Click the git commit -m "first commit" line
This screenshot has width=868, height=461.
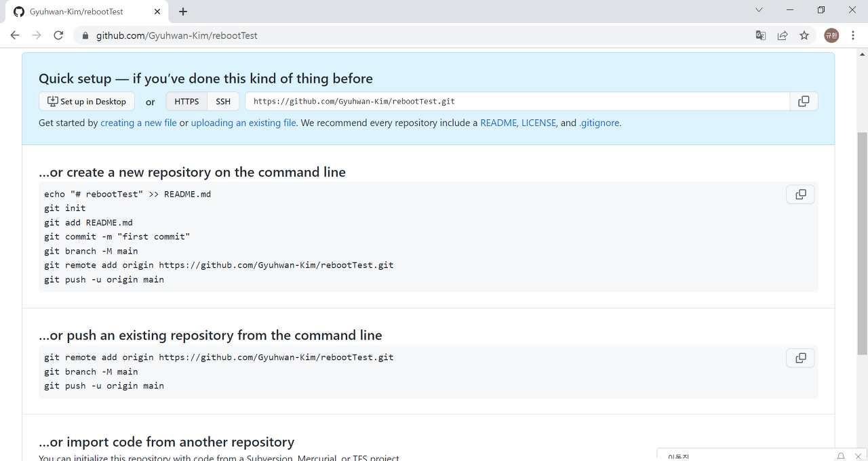[x=117, y=237]
